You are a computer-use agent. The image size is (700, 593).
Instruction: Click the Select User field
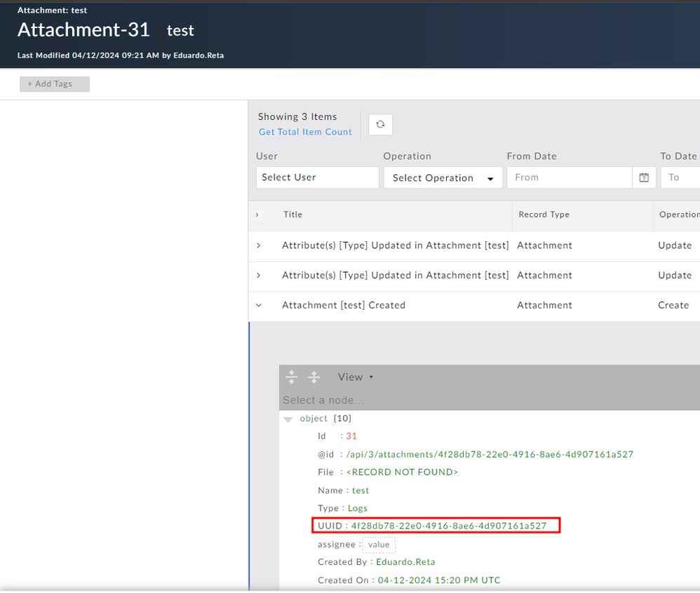(x=317, y=177)
